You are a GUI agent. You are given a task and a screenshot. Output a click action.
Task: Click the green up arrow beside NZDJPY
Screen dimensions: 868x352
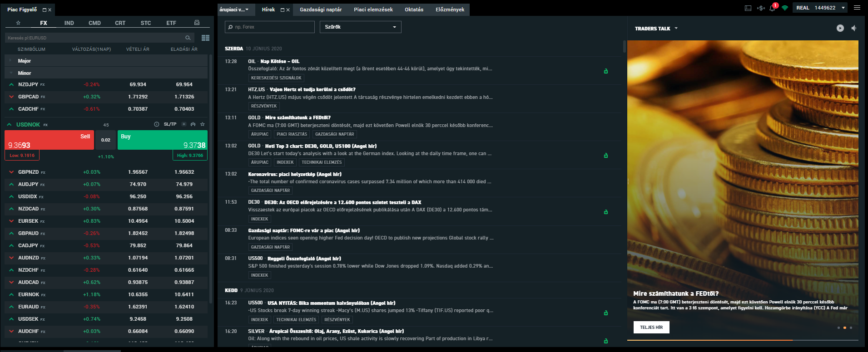[11, 84]
